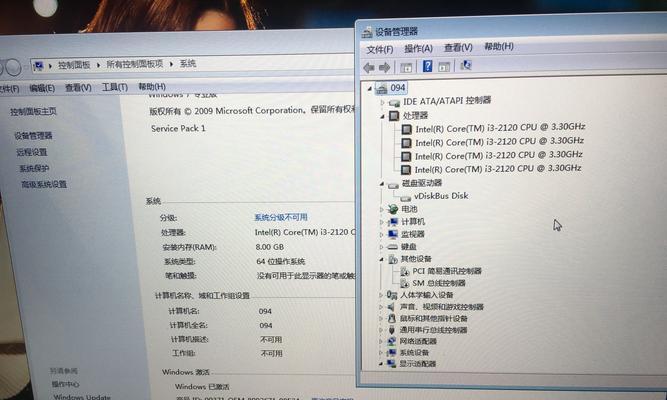Open 编辑(E) menu in System window
The width and height of the screenshot is (667, 400).
click(42, 88)
